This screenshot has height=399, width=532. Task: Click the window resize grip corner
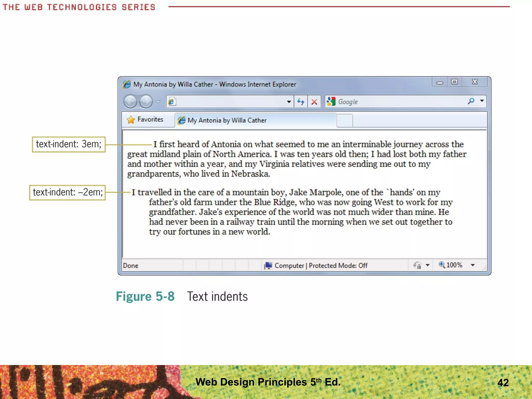(x=484, y=268)
